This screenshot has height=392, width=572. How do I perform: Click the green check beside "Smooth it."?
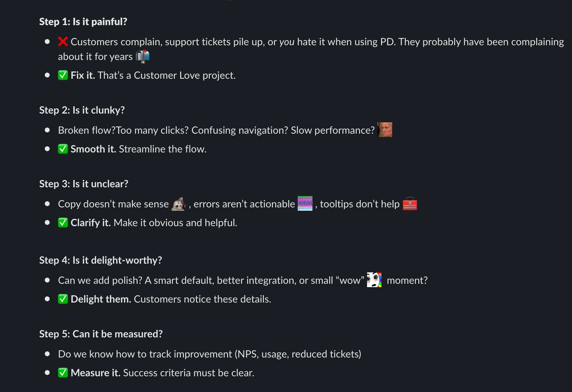coord(63,149)
